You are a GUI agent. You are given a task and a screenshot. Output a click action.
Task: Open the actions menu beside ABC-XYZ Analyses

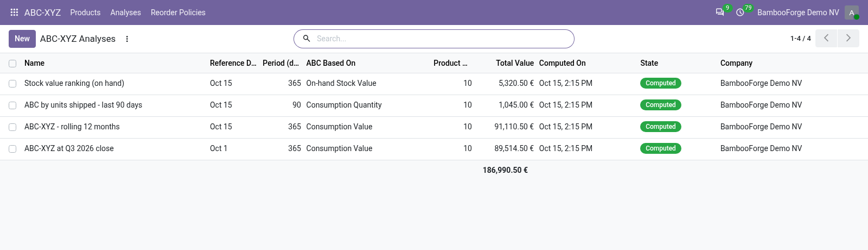click(127, 39)
